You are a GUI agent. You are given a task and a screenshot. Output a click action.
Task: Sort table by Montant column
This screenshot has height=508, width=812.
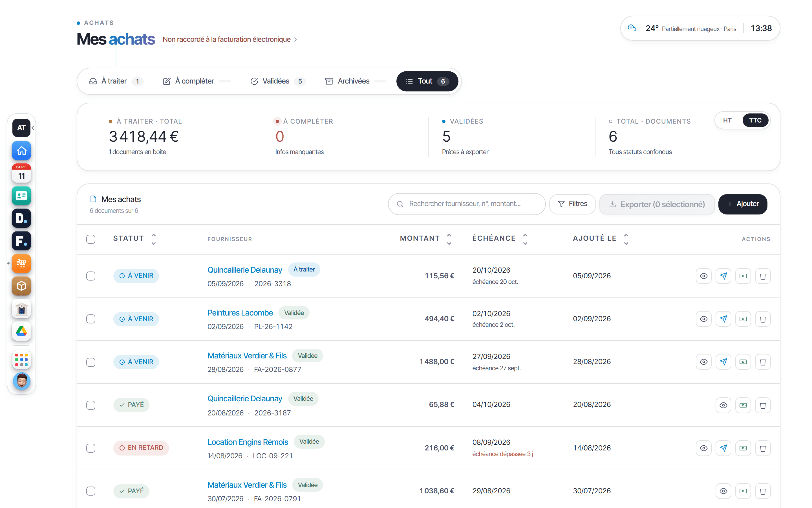pos(426,238)
